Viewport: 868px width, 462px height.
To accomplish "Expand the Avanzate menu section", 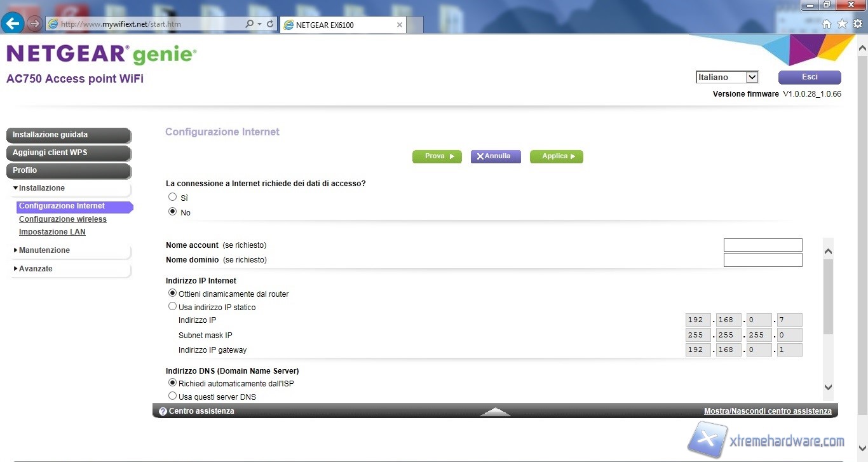I will click(36, 269).
